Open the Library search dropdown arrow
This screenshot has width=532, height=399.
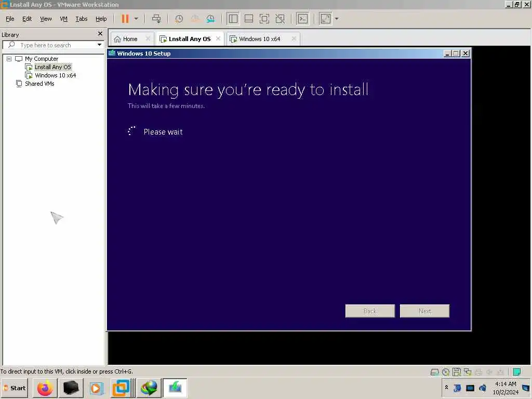pos(99,45)
